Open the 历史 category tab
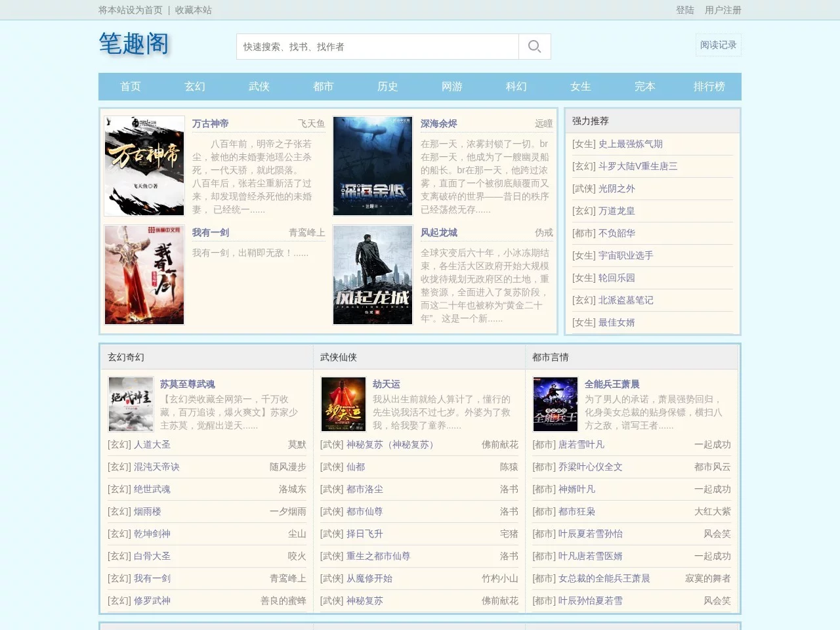This screenshot has width=840, height=630. click(388, 87)
